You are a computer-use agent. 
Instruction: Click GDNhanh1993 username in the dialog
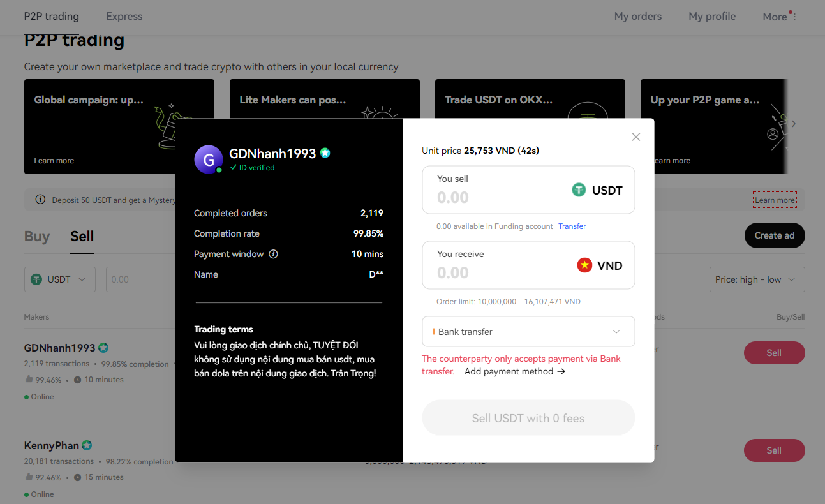pos(272,154)
